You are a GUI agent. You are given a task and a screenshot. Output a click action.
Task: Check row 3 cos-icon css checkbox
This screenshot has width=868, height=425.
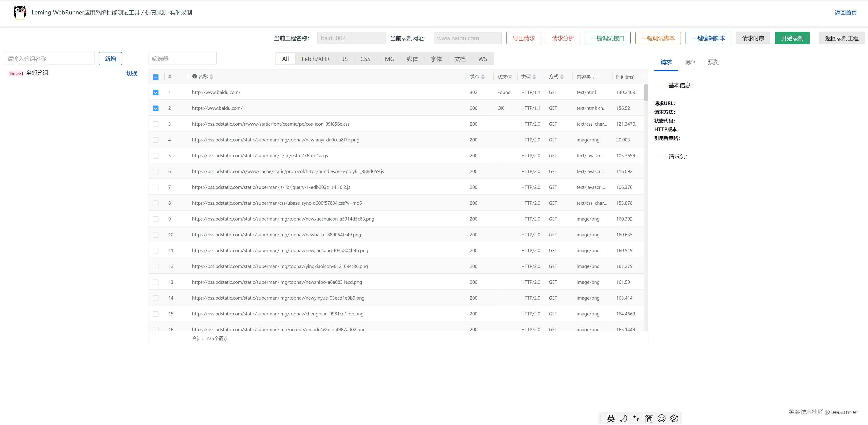click(156, 124)
